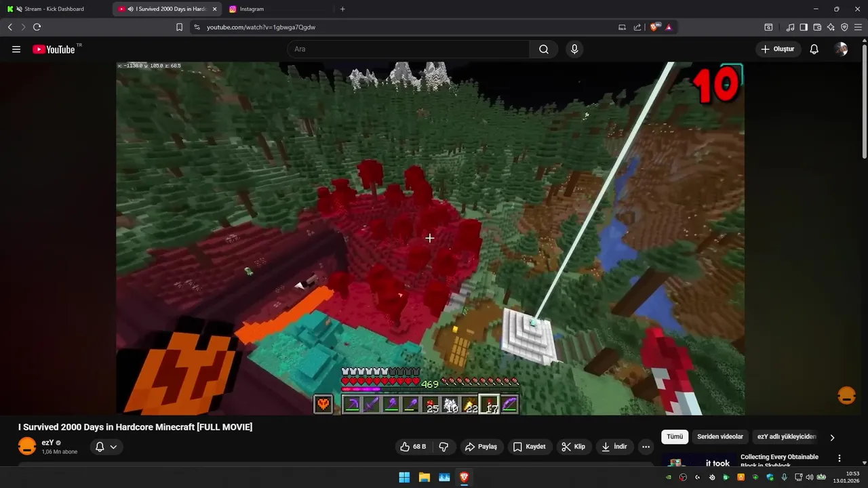
Task: Select the ezY adlı yükleyiciden chip
Action: tap(787, 437)
